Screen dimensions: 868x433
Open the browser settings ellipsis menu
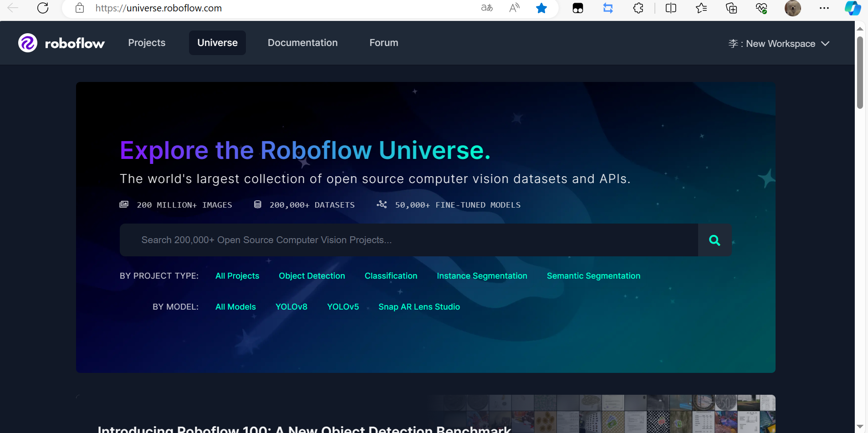(824, 8)
